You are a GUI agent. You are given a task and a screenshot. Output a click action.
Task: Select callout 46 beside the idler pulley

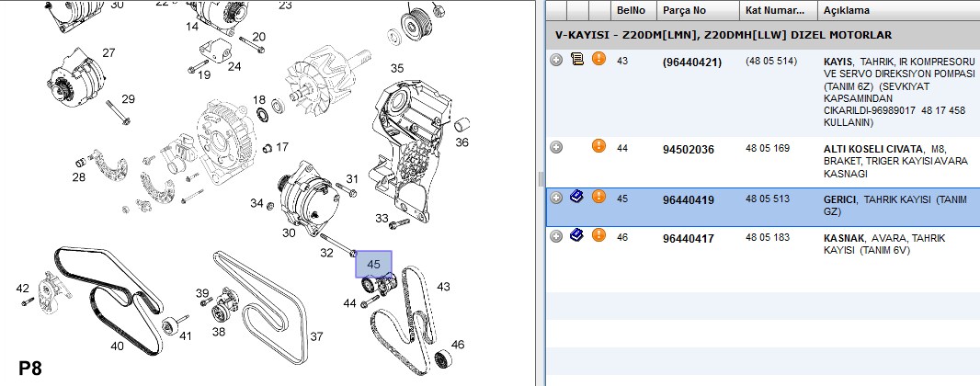(x=458, y=344)
